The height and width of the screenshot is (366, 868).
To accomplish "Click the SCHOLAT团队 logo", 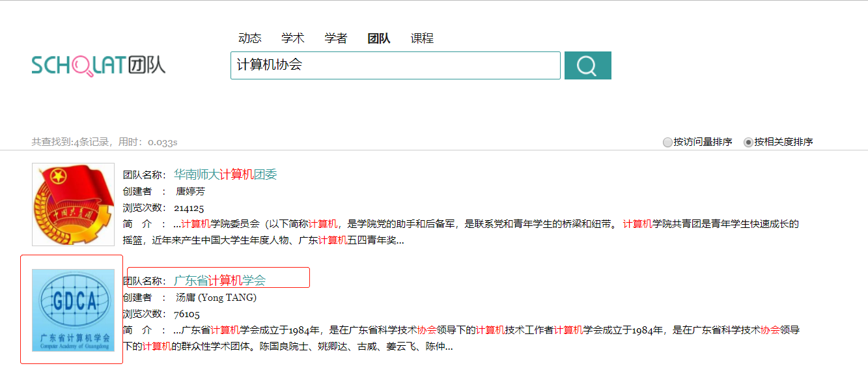I will [98, 65].
